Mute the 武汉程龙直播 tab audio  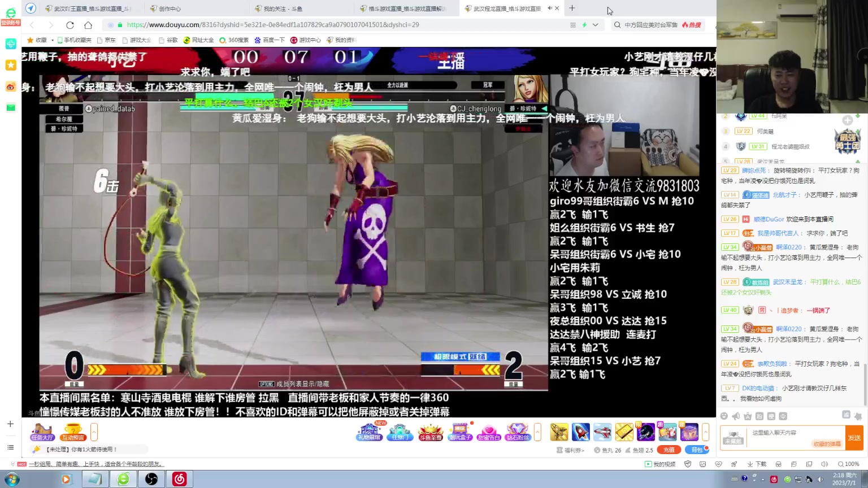(549, 8)
